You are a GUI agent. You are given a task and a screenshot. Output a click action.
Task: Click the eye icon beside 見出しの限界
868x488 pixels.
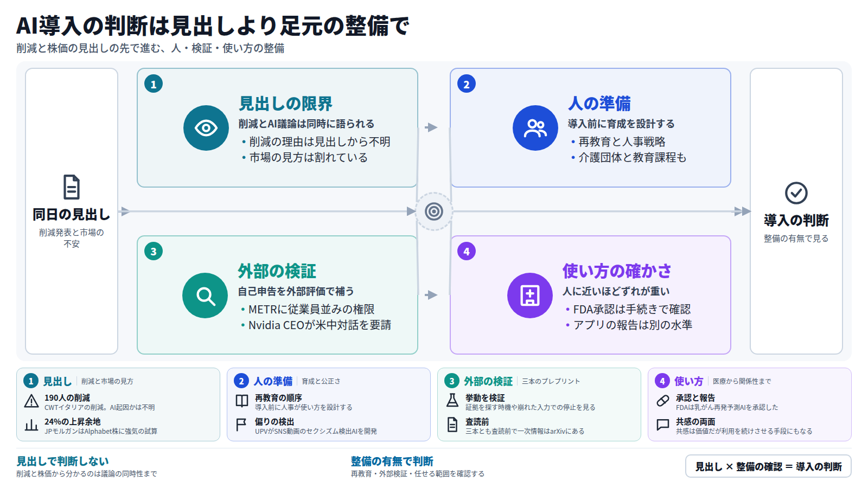click(206, 128)
